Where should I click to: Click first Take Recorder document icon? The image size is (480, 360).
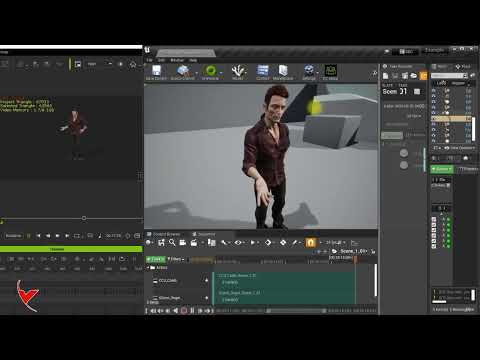(x=385, y=76)
